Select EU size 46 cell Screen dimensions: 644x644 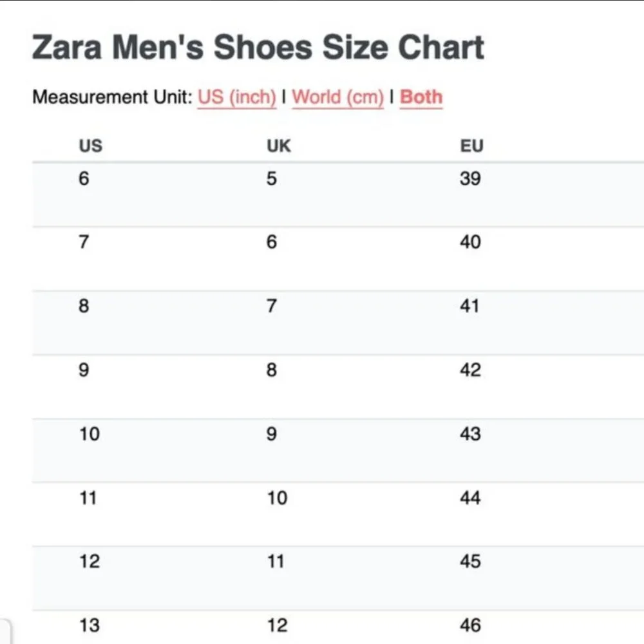(x=470, y=625)
